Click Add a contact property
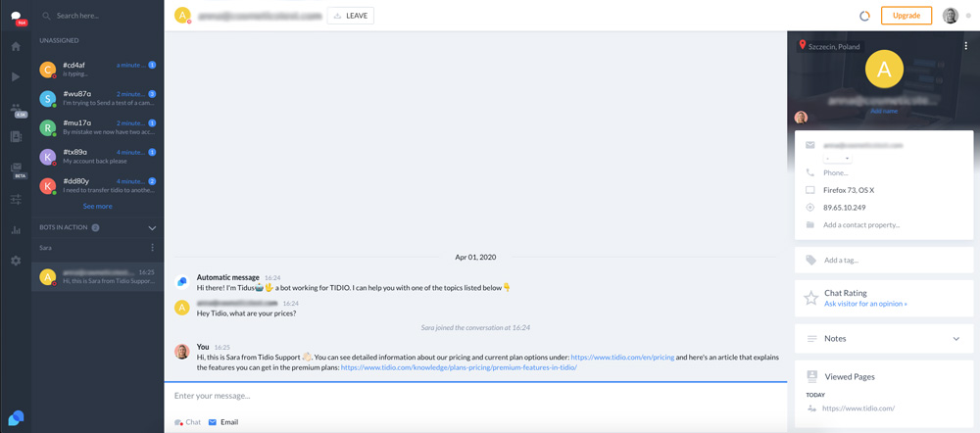This screenshot has height=433, width=980. pos(861,225)
